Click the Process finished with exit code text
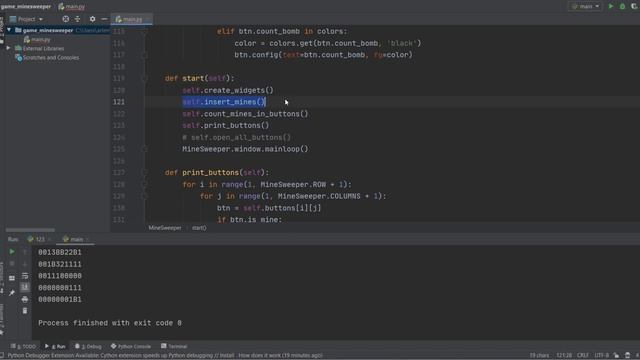This screenshot has width=640, height=360. click(x=110, y=323)
